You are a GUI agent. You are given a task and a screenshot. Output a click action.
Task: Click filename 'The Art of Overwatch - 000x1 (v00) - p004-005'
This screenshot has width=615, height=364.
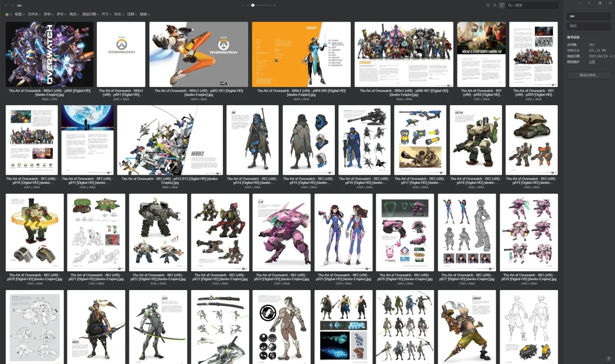point(301,93)
